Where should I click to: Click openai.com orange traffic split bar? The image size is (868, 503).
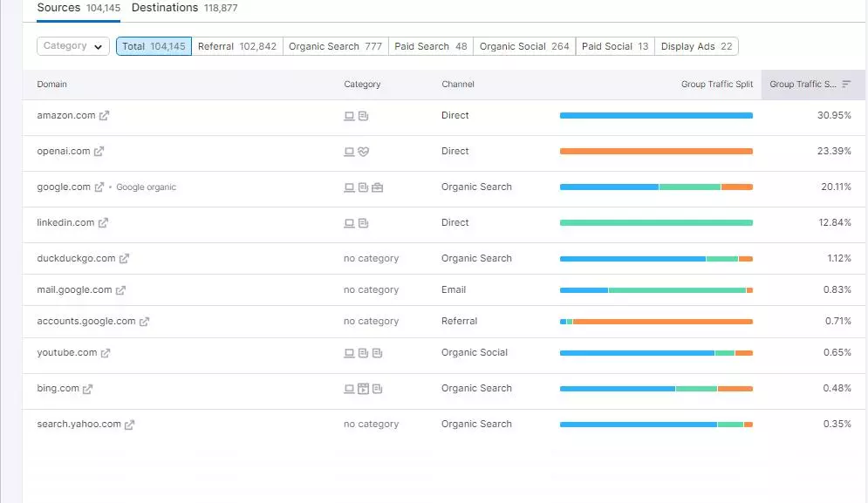tap(656, 151)
